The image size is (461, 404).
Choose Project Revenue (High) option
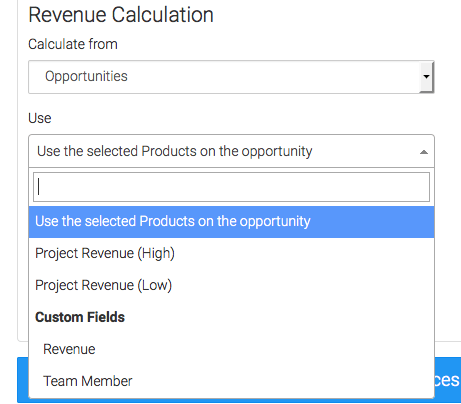105,253
